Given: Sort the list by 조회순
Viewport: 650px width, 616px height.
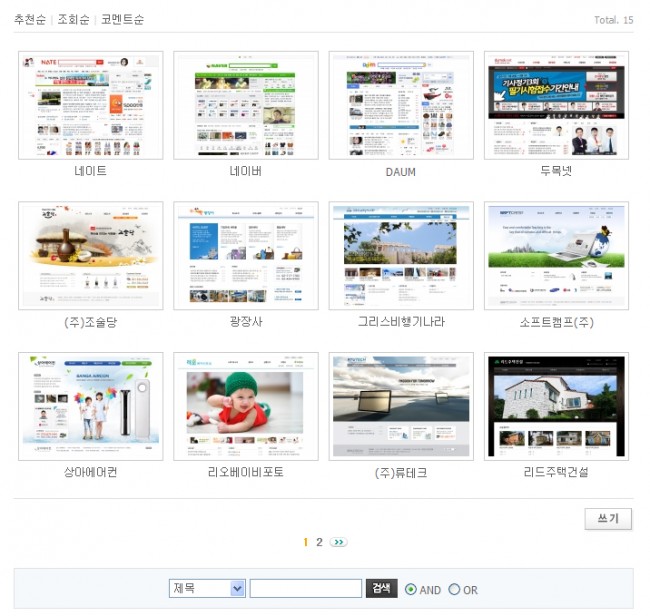Looking at the screenshot, I should (x=72, y=20).
